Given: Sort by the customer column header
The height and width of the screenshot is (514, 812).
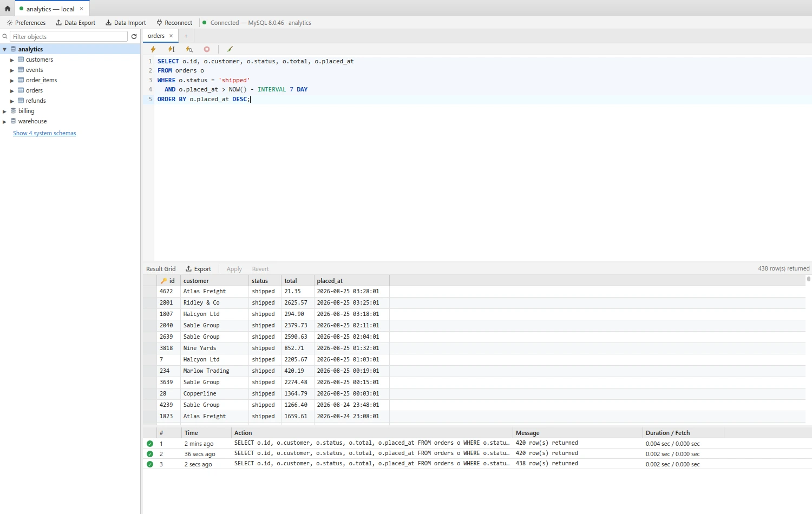Looking at the screenshot, I should 214,281.
